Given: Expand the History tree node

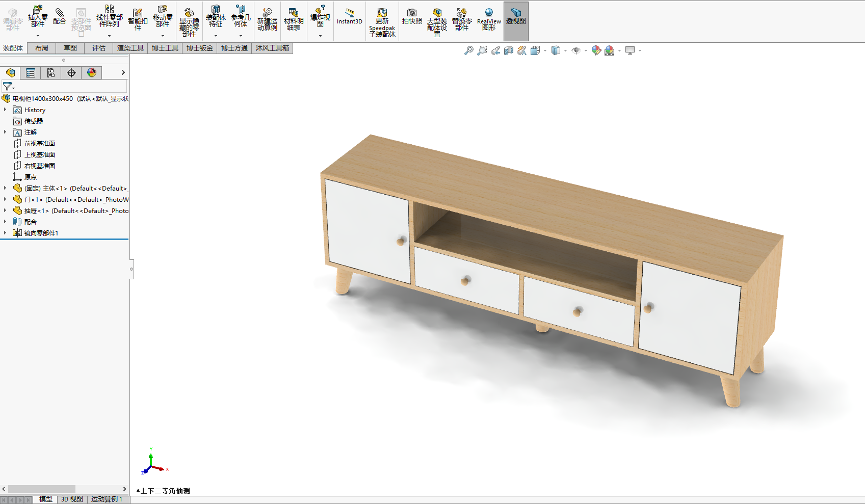Looking at the screenshot, I should (5, 110).
